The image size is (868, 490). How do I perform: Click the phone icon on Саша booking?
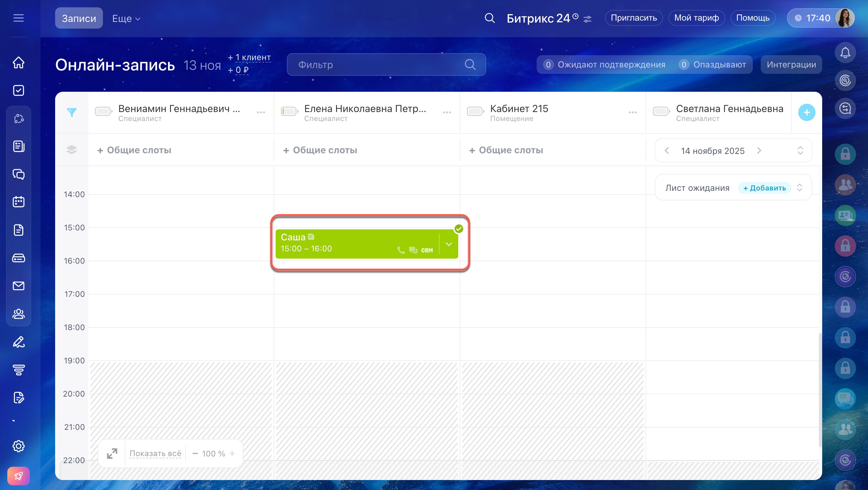401,250
